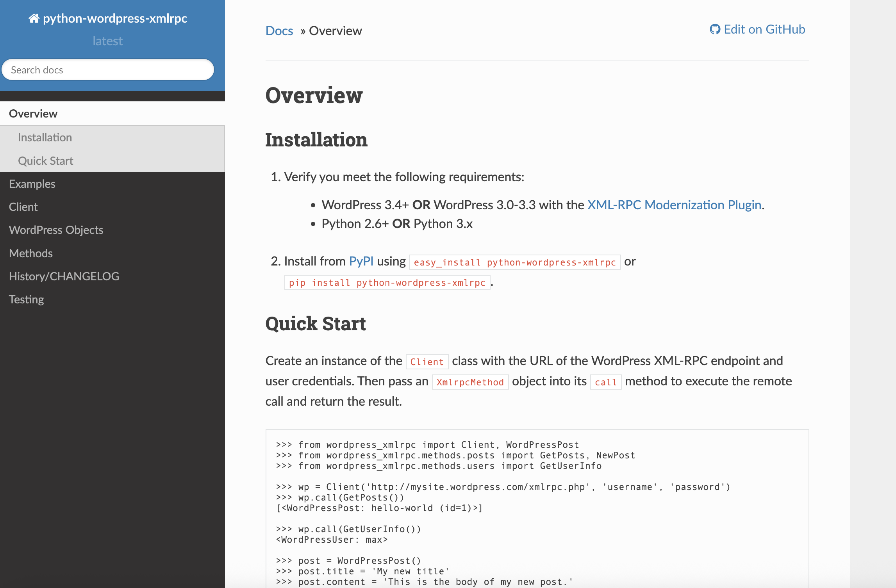
Task: Click the easy_install python-wordpress-xmlrpc code snippet
Action: click(x=515, y=262)
